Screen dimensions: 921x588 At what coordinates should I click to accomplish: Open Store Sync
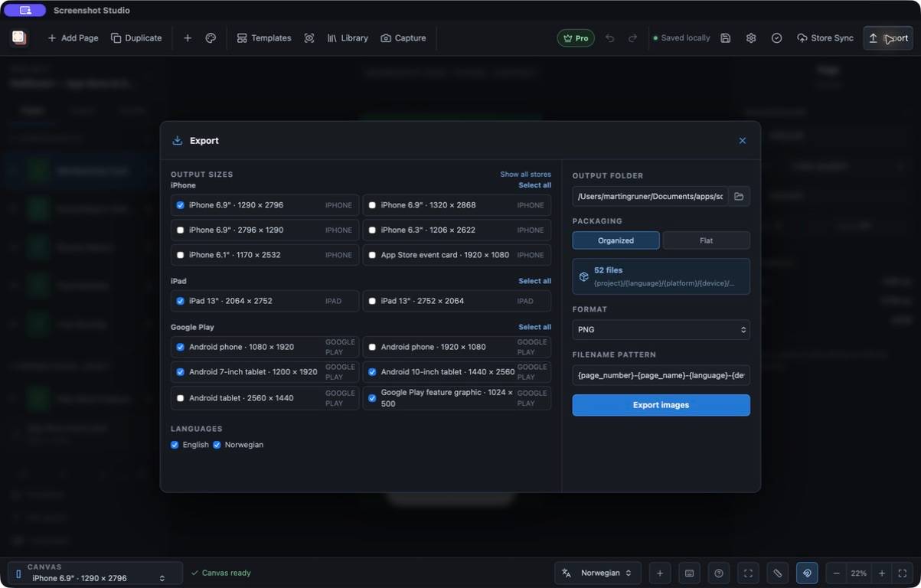pos(825,38)
